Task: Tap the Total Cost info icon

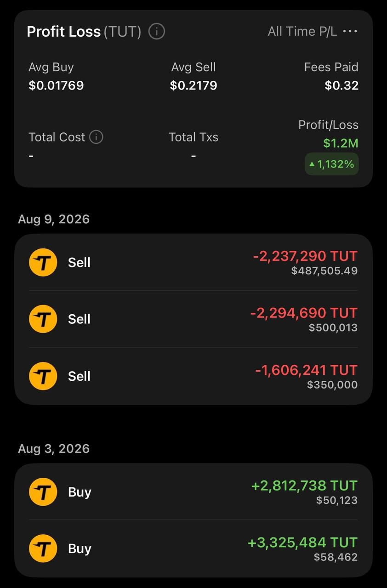Action: tap(96, 137)
